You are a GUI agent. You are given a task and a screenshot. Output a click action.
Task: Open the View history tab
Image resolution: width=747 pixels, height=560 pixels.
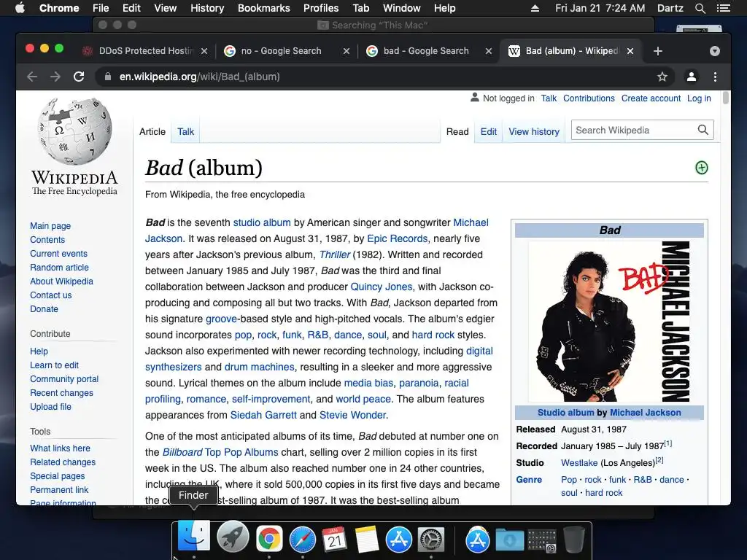pyautogui.click(x=534, y=131)
